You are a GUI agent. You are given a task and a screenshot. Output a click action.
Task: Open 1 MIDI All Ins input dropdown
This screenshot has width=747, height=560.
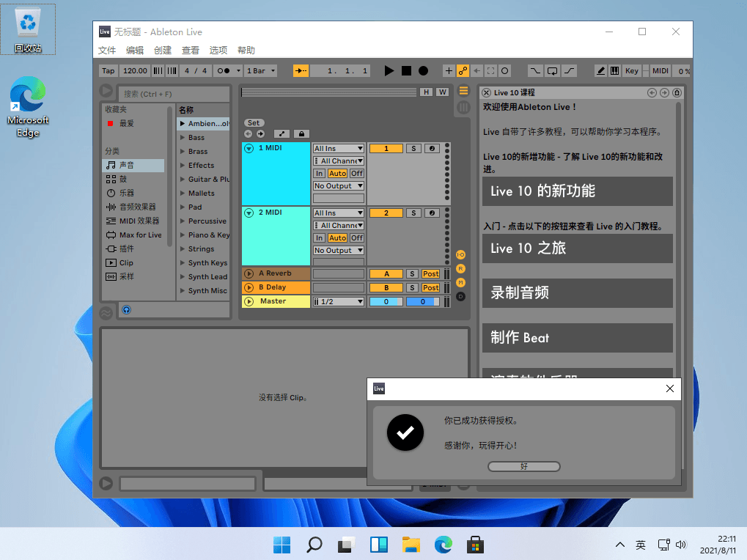point(339,149)
